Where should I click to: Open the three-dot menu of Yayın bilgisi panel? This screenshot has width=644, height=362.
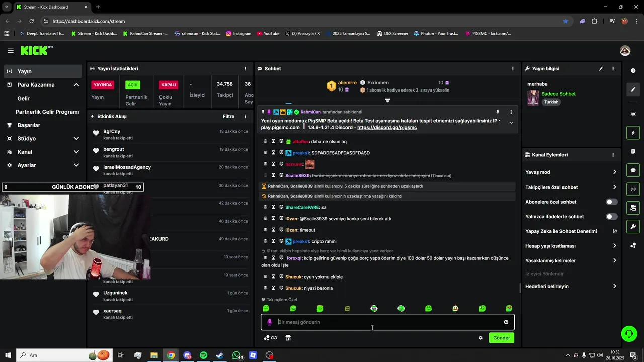click(613, 69)
